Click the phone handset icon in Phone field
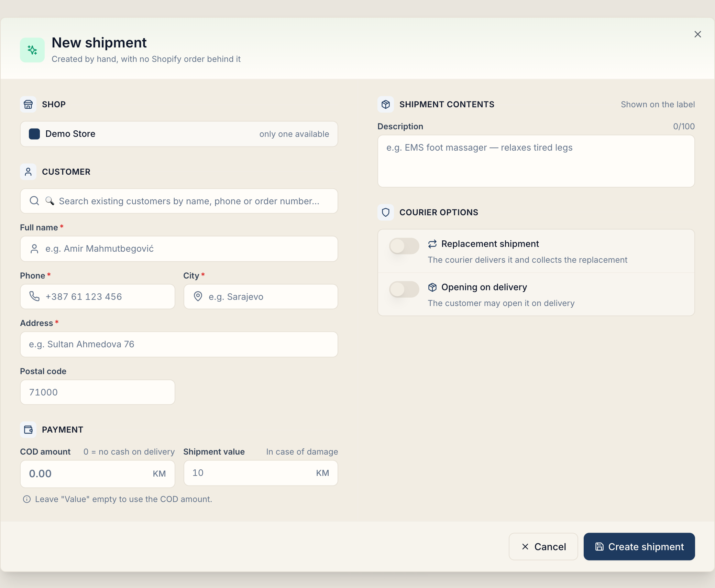 point(34,296)
